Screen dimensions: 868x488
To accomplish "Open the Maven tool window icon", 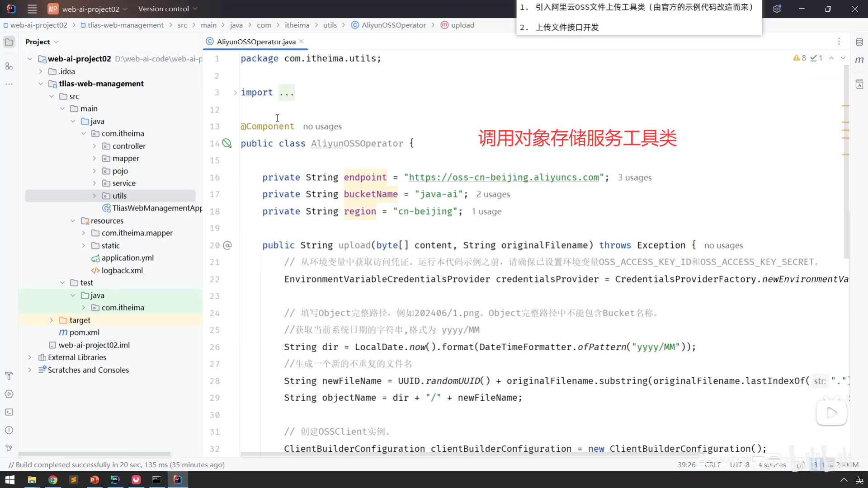I will tap(859, 60).
